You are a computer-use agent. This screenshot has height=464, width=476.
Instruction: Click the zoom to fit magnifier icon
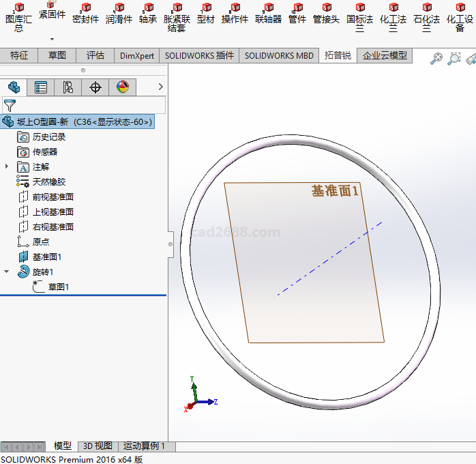pos(436,59)
